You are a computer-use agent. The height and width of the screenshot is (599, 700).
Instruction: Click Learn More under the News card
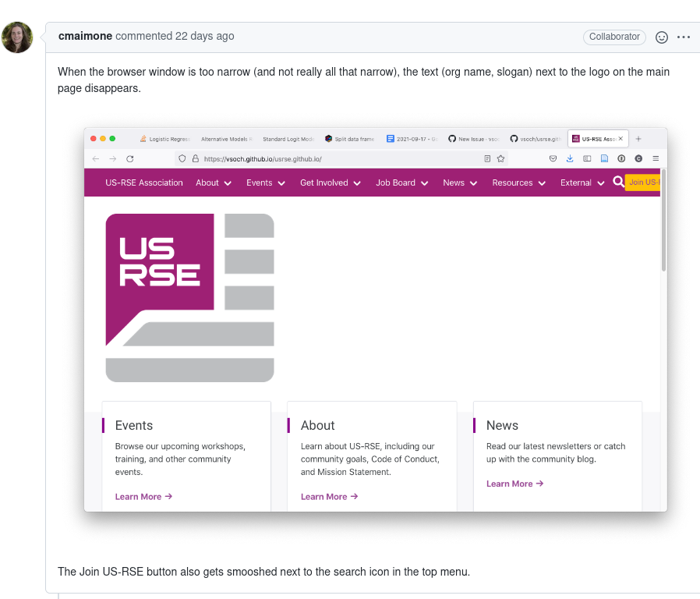(x=515, y=484)
